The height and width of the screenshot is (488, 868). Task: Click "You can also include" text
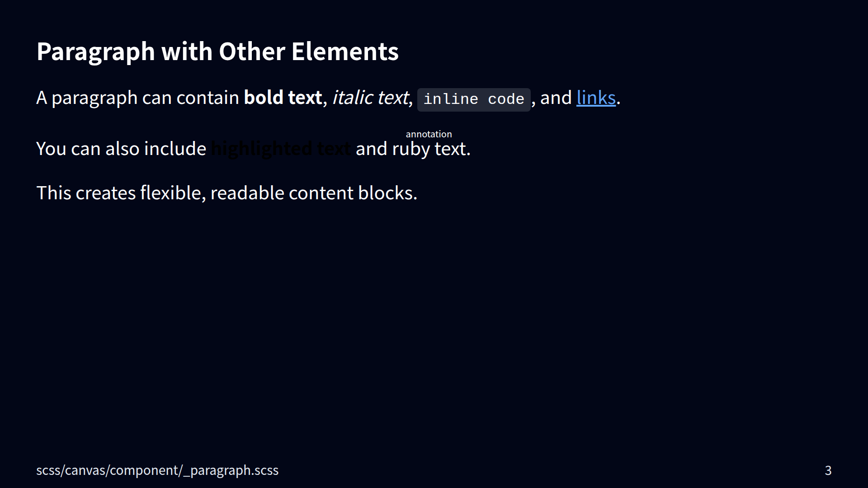pyautogui.click(x=121, y=149)
